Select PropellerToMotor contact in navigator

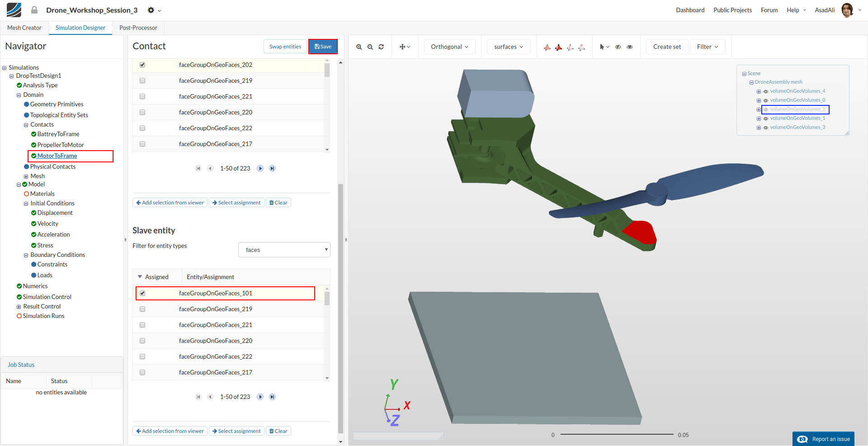(61, 145)
